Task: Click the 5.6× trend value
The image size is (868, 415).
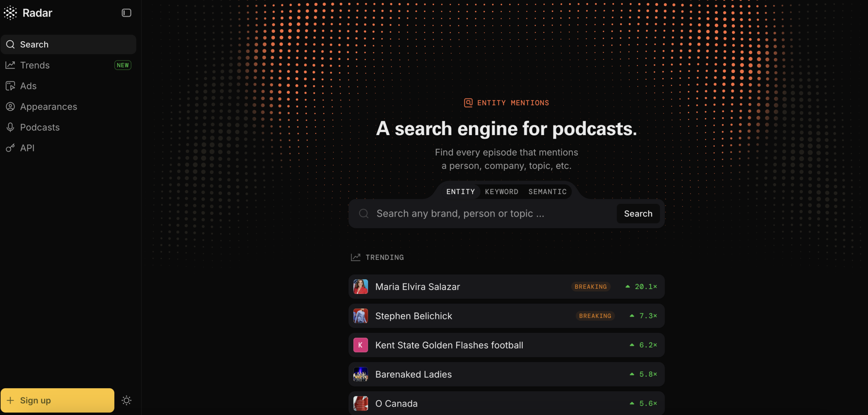Action: click(648, 403)
